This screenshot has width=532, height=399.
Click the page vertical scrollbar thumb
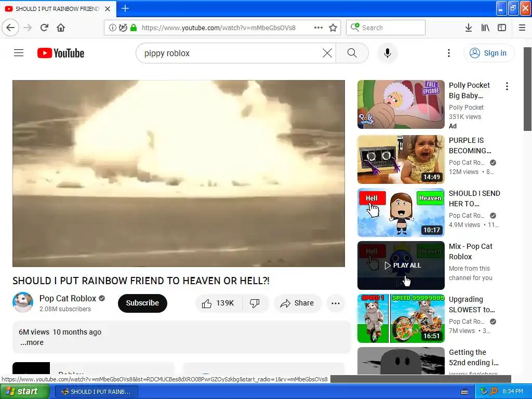pos(528,89)
